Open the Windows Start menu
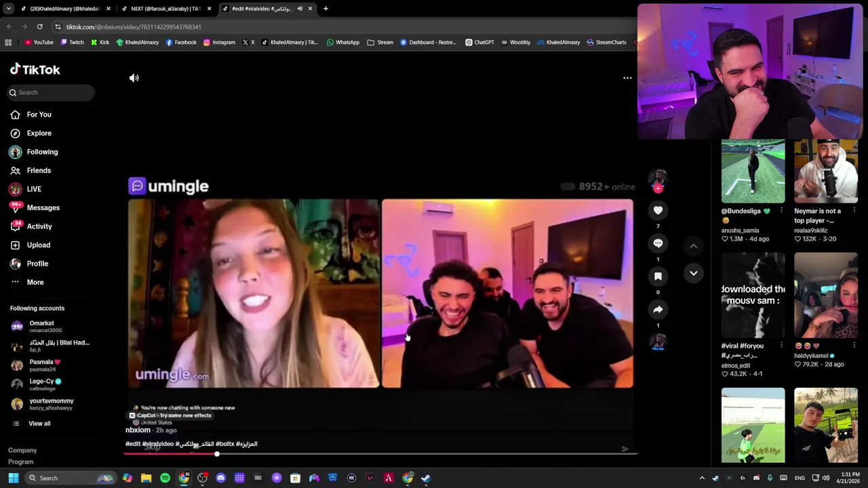Image resolution: width=868 pixels, height=488 pixels. pos(13,478)
